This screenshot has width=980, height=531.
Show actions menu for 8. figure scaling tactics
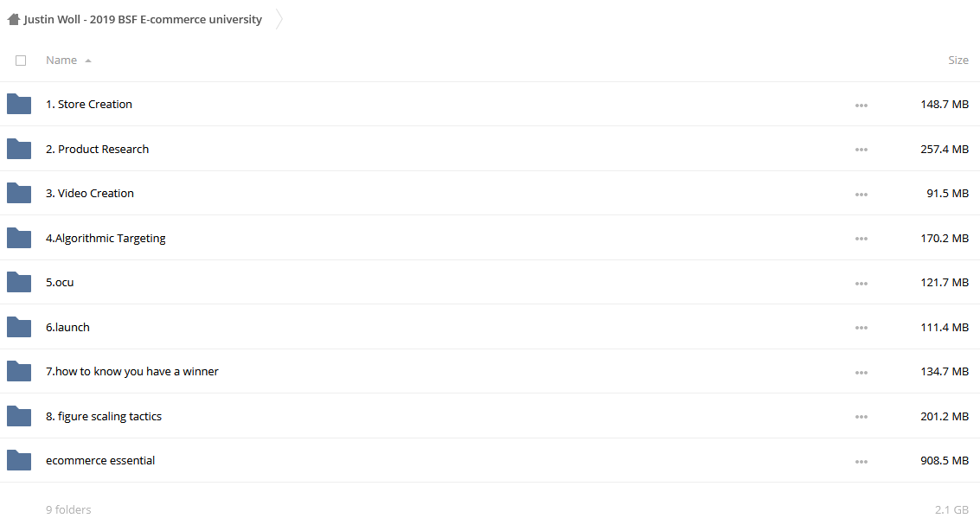[x=862, y=417]
